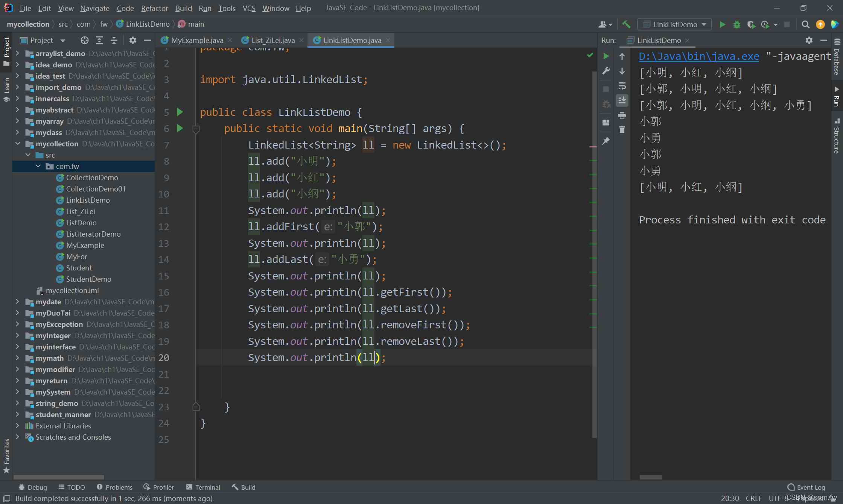Image resolution: width=843 pixels, height=504 pixels.
Task: Switch to the MyExample.java tab
Action: [x=197, y=40]
